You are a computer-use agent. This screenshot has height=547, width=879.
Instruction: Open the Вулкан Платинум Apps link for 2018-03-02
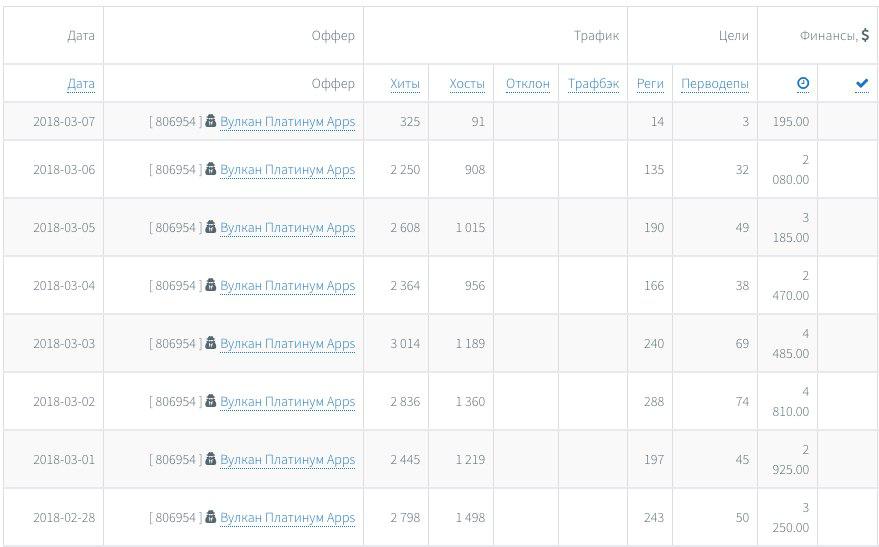pyautogui.click(x=288, y=401)
